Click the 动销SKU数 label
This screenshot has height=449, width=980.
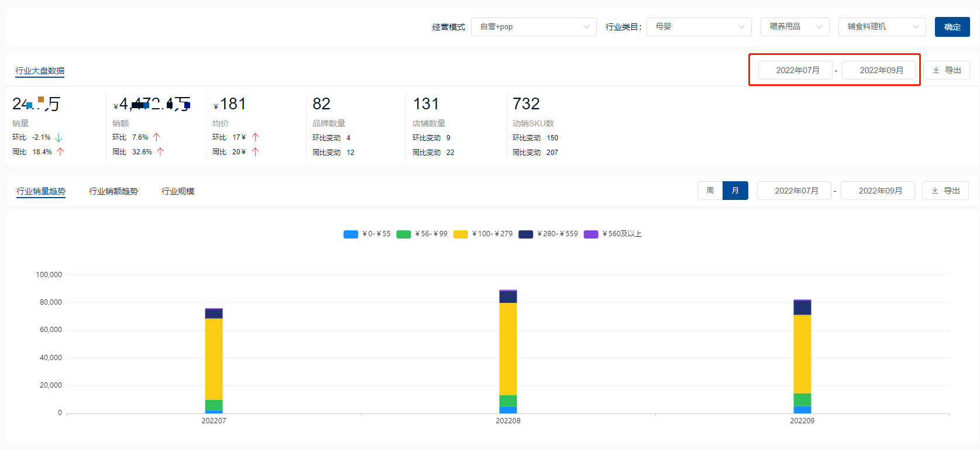click(x=533, y=123)
